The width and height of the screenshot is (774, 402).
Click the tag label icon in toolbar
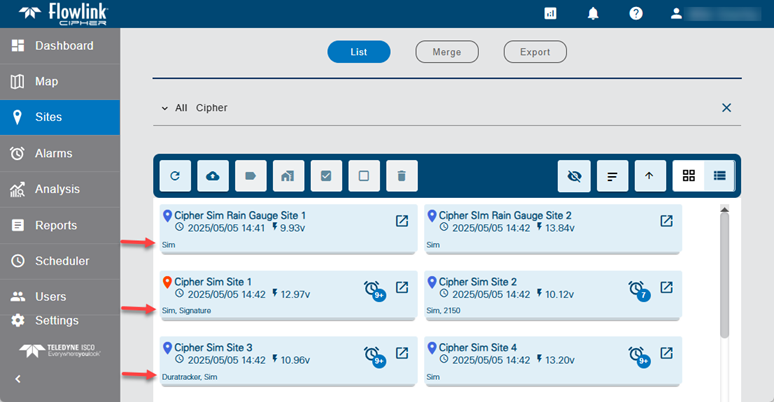(x=250, y=176)
